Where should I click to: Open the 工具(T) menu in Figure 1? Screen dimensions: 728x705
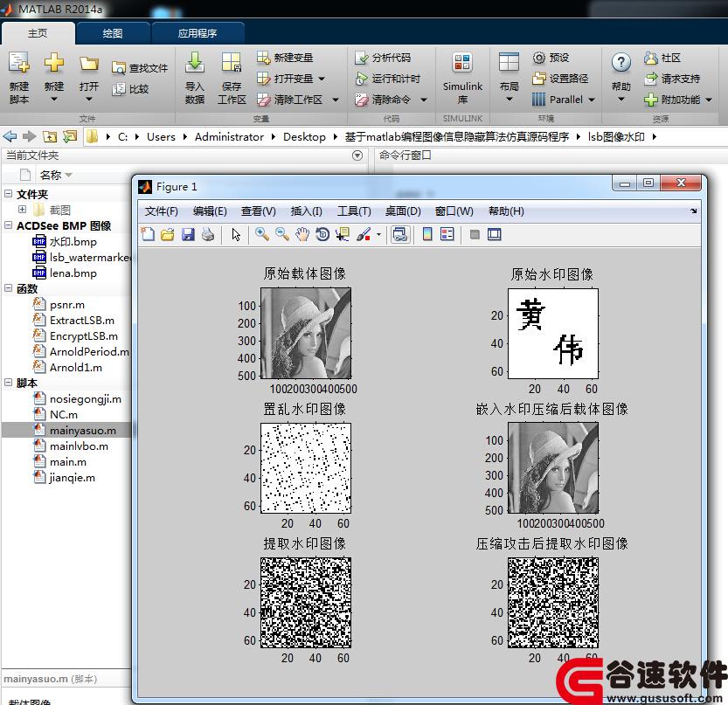pos(354,211)
